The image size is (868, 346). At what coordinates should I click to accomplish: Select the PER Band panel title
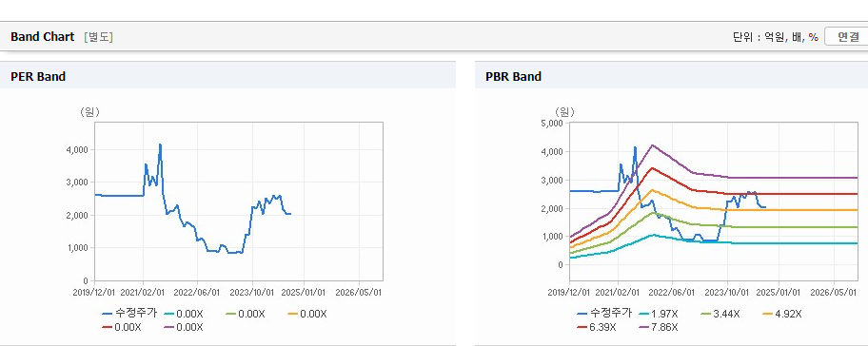point(38,77)
